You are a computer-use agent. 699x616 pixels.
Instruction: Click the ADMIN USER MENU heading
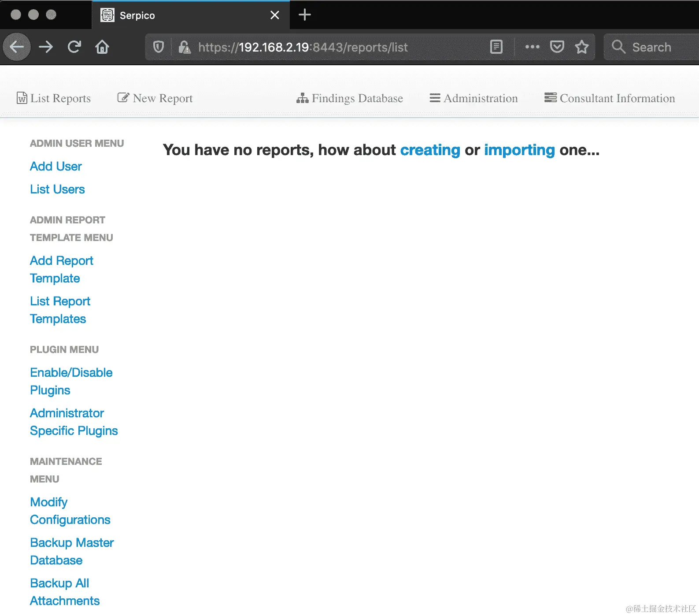pos(77,143)
